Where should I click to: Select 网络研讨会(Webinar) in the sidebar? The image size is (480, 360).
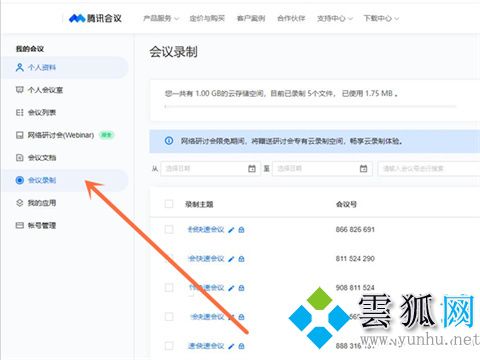(x=65, y=135)
